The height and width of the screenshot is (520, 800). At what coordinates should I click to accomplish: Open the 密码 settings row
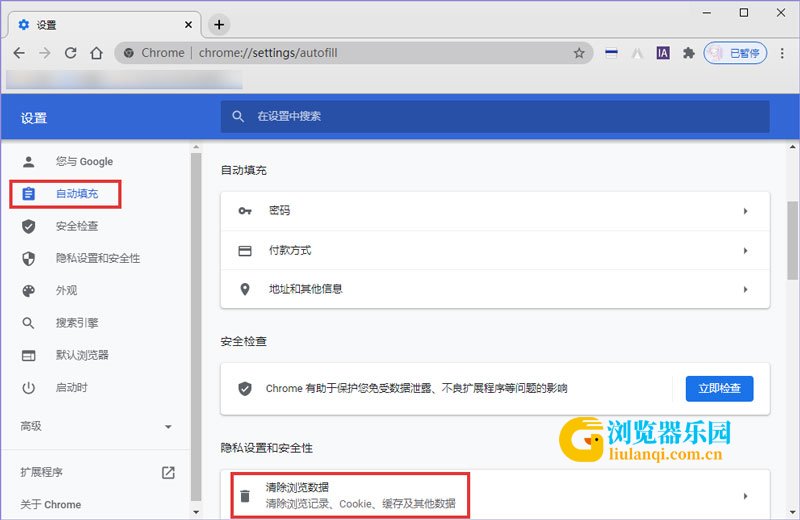point(495,211)
